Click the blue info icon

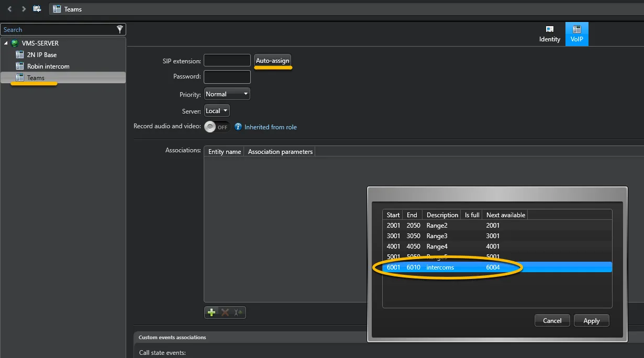238,127
